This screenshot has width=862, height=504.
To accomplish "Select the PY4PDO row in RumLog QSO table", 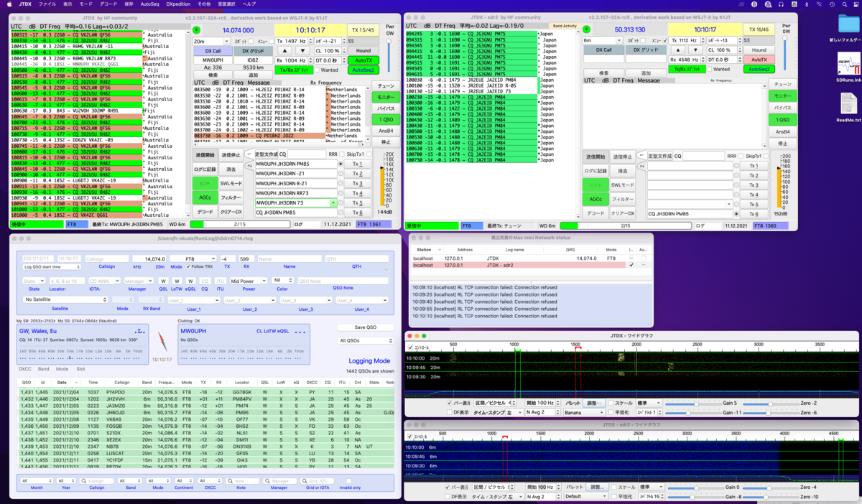I will pyautogui.click(x=205, y=392).
